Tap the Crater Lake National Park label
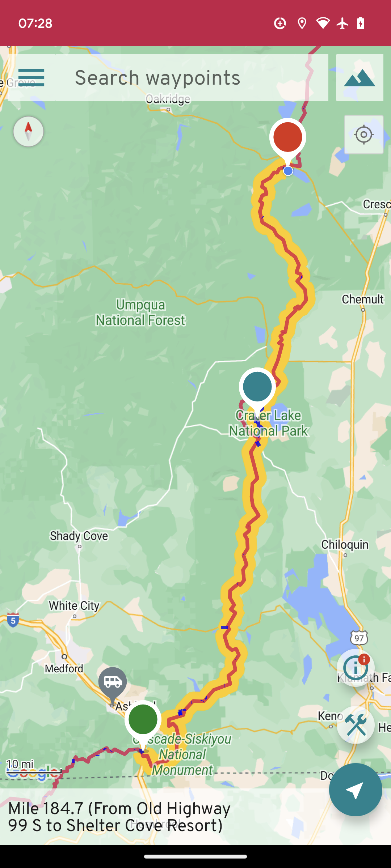 pyautogui.click(x=268, y=423)
